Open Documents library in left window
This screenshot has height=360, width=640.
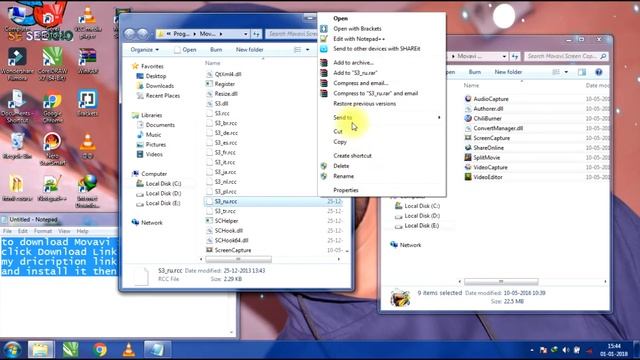tap(160, 125)
